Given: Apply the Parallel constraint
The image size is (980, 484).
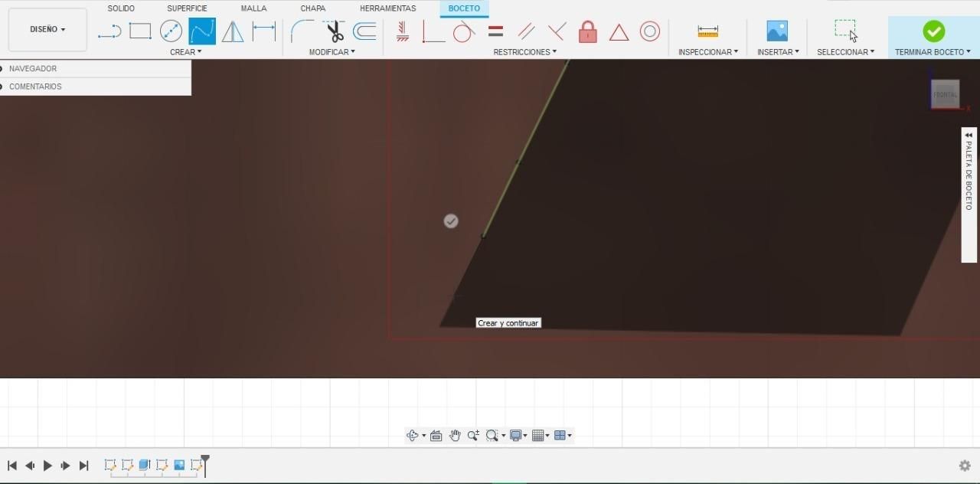Looking at the screenshot, I should (x=526, y=31).
